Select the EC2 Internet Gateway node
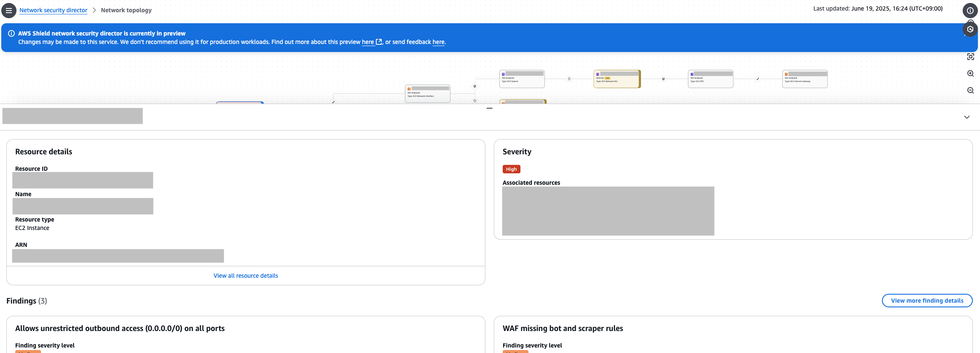This screenshot has height=353, width=980. [805, 79]
